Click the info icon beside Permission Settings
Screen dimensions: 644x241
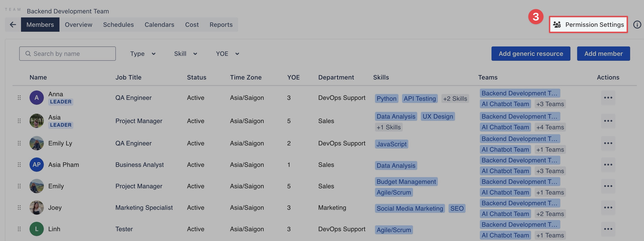coord(637,25)
